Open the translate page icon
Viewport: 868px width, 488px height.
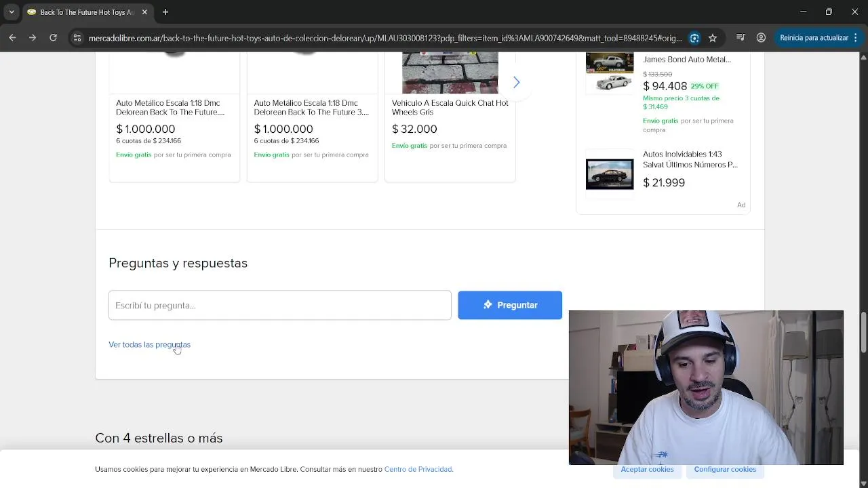click(694, 38)
